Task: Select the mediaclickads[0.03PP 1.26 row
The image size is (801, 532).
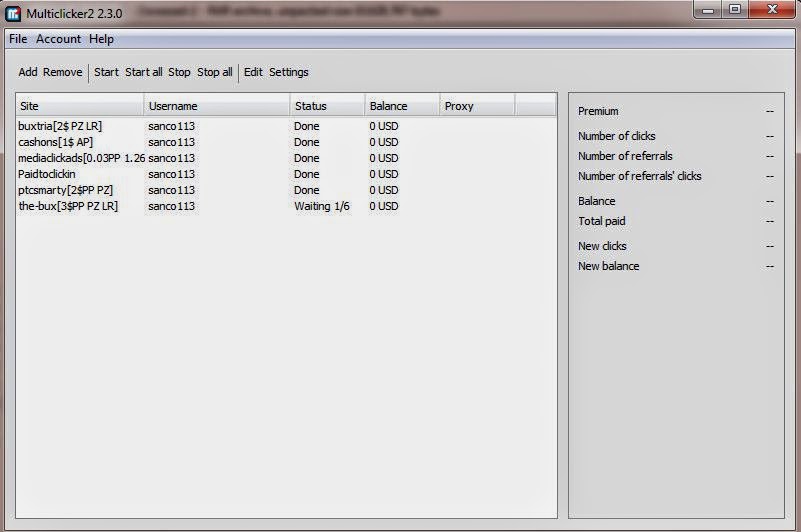Action: [286, 158]
